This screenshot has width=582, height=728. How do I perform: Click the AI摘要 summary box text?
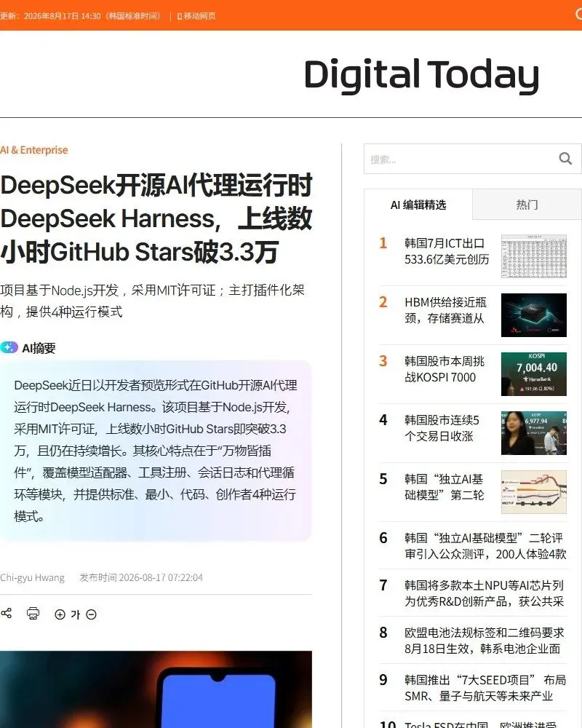click(155, 451)
